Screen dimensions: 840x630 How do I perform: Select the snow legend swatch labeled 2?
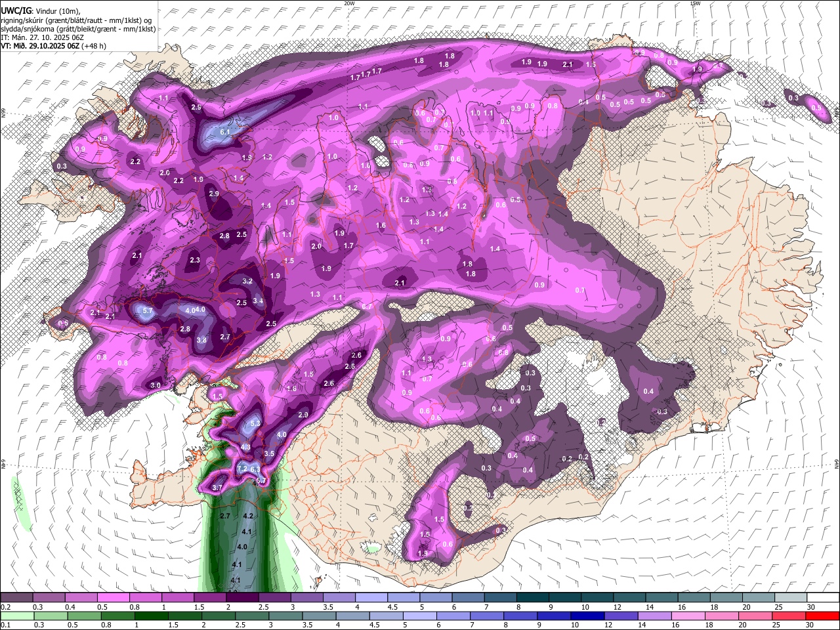242,598
